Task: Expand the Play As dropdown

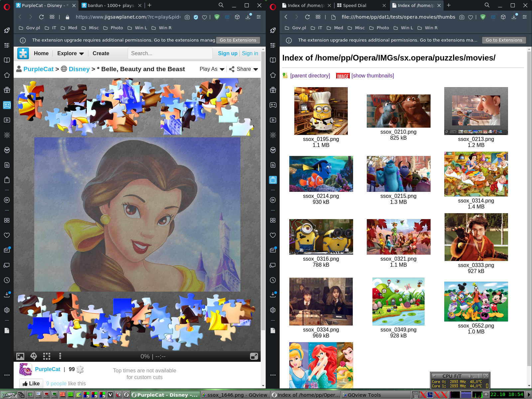Action: click(212, 69)
